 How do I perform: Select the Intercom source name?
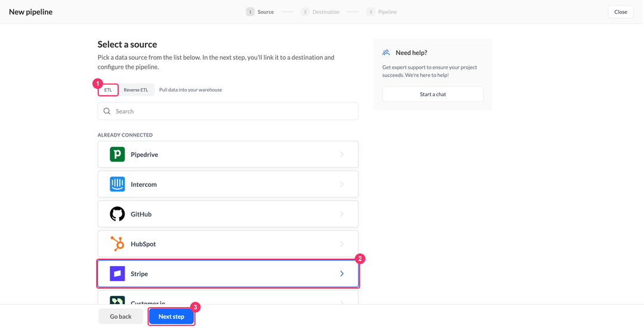click(x=144, y=184)
